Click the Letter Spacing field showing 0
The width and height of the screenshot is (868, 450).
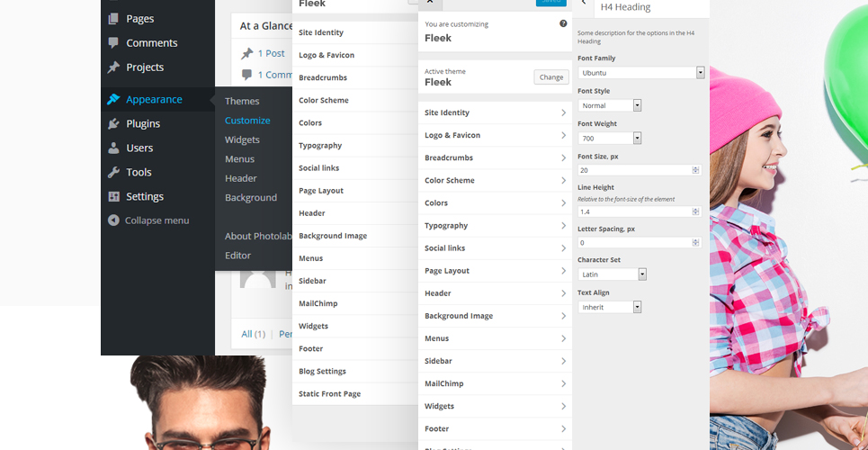[640, 242]
